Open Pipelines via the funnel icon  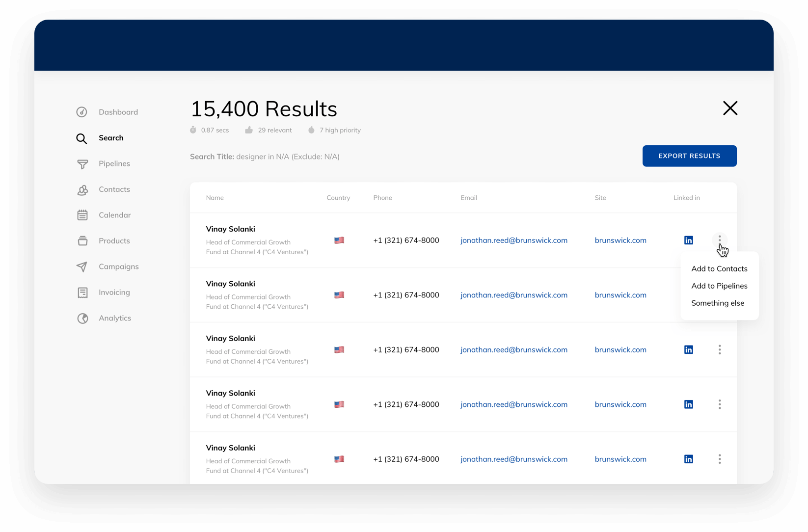click(x=82, y=163)
